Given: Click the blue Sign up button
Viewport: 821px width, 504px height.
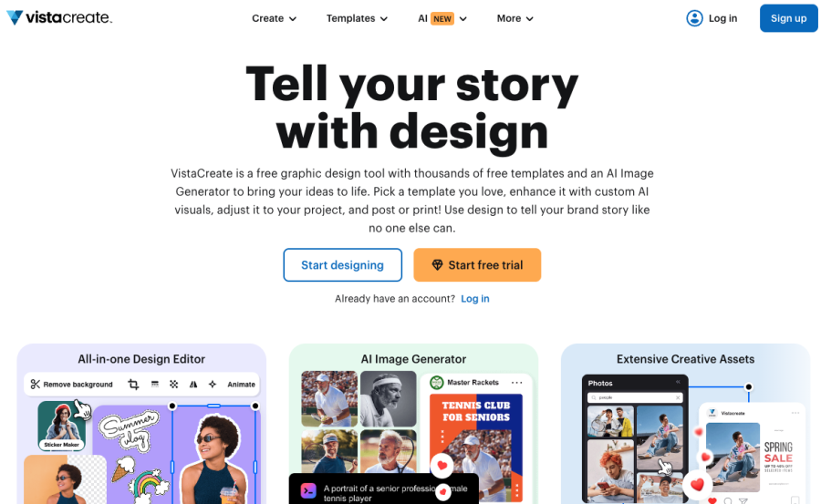Looking at the screenshot, I should click(x=788, y=18).
